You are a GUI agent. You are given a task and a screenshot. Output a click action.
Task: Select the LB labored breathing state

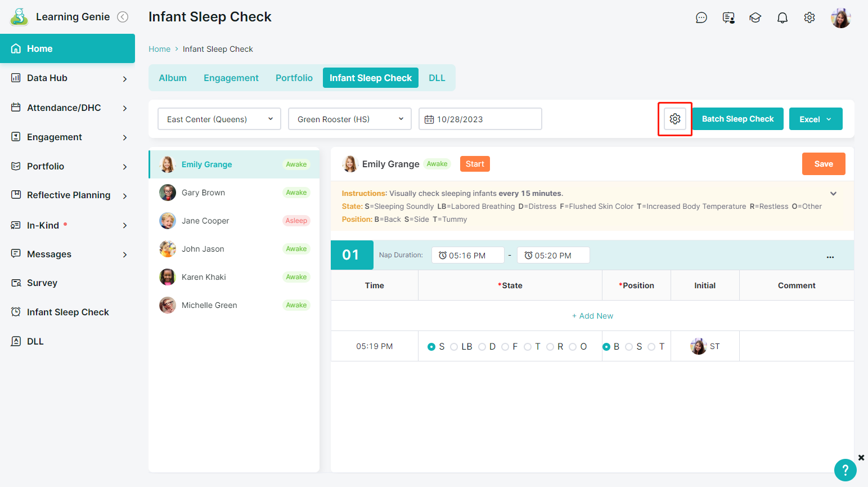pos(454,347)
